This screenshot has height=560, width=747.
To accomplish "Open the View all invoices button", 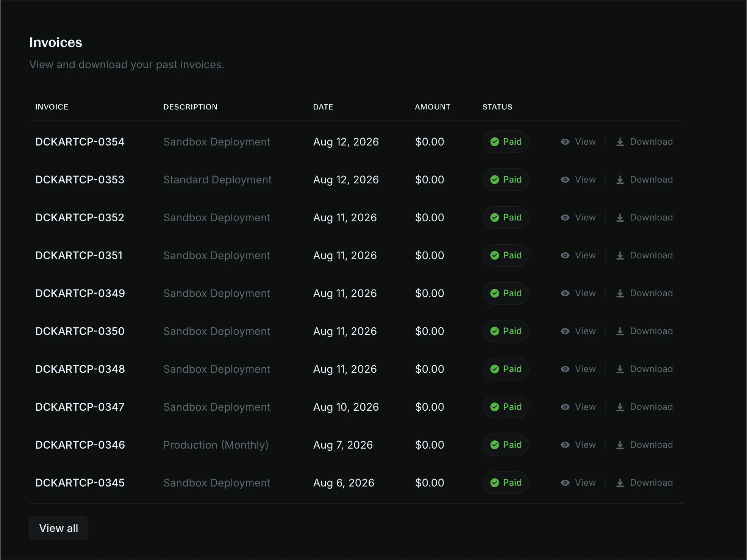I will pyautogui.click(x=59, y=528).
